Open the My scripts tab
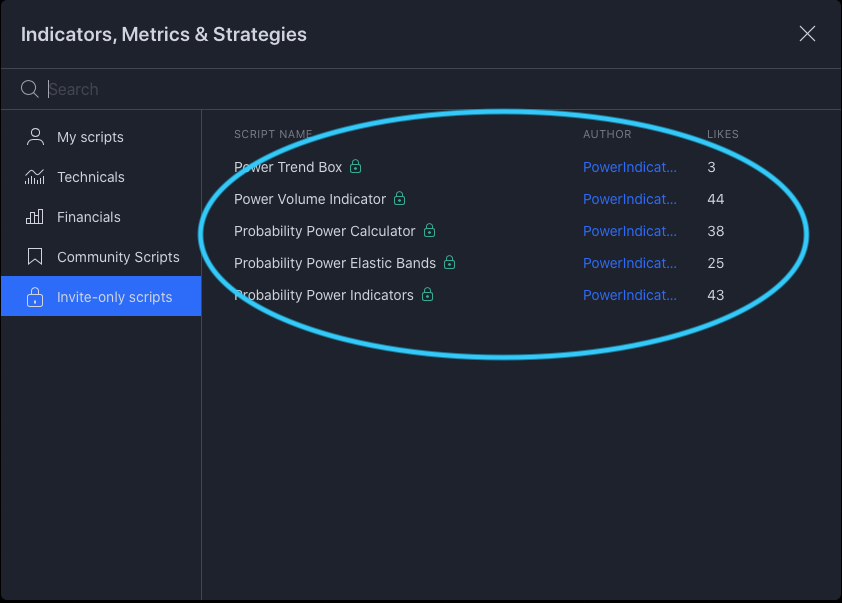The image size is (842, 603). [x=90, y=137]
